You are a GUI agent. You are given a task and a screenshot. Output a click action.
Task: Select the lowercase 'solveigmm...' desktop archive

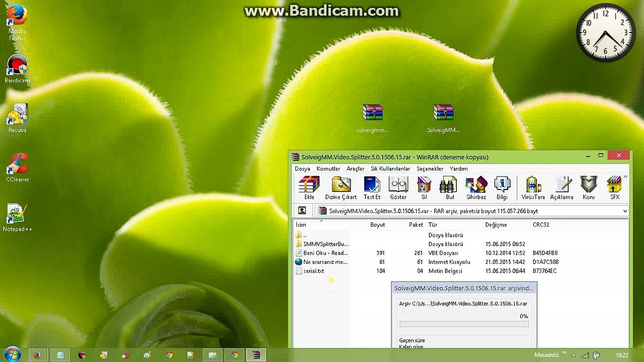(372, 119)
